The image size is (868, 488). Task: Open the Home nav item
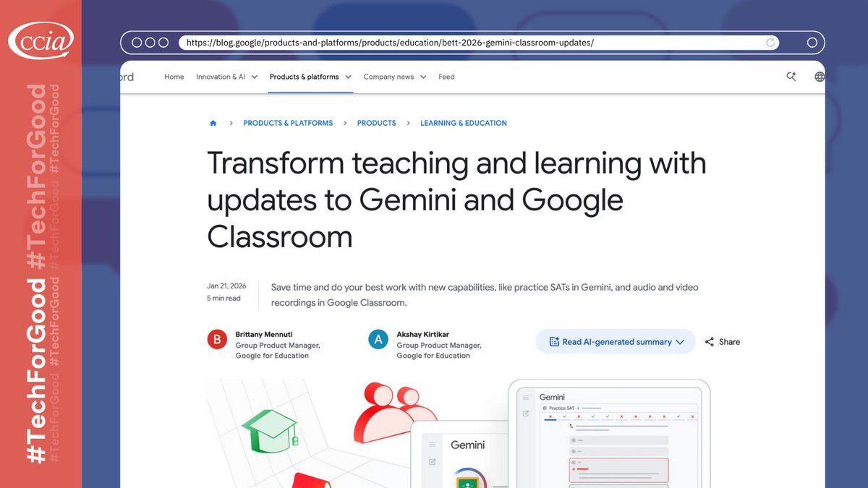click(174, 77)
